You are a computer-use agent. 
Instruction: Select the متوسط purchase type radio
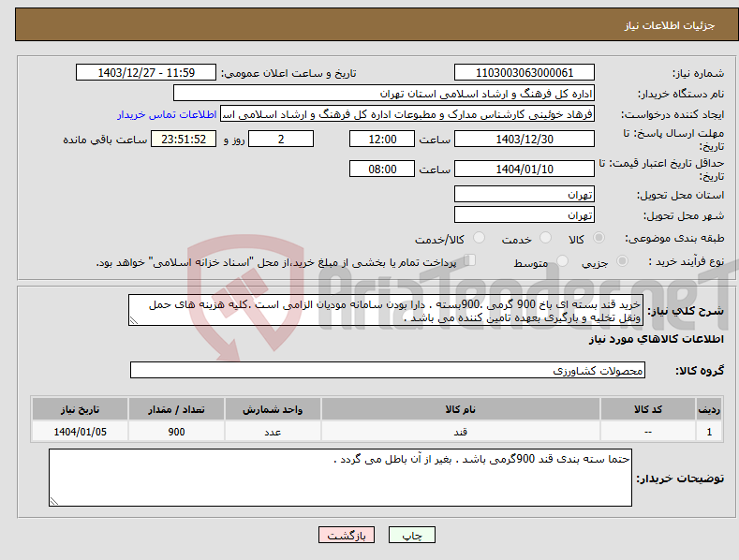(x=562, y=260)
